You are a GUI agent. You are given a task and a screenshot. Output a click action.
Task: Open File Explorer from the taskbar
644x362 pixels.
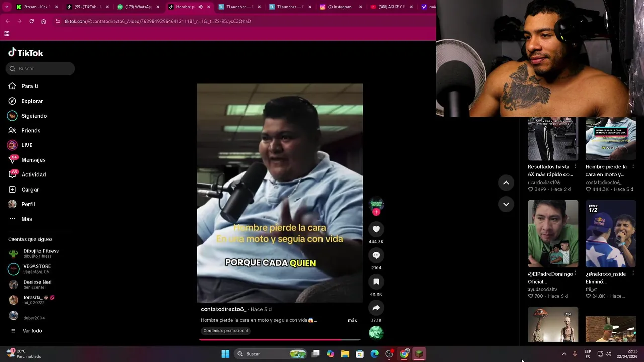(x=345, y=354)
